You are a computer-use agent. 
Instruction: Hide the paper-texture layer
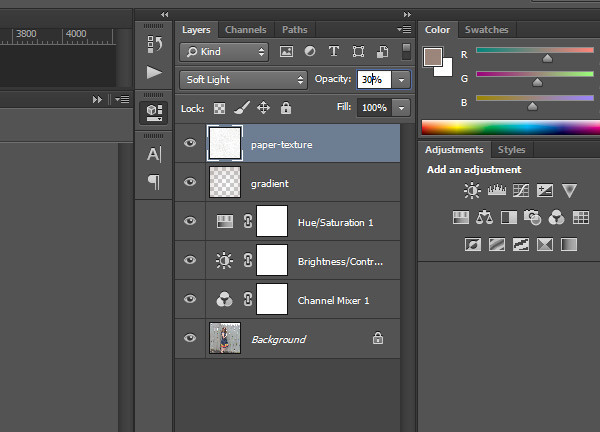coord(190,144)
